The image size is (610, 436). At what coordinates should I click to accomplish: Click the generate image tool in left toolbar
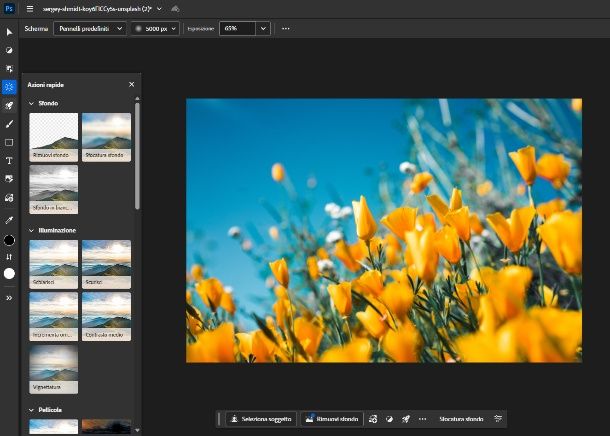[9, 198]
